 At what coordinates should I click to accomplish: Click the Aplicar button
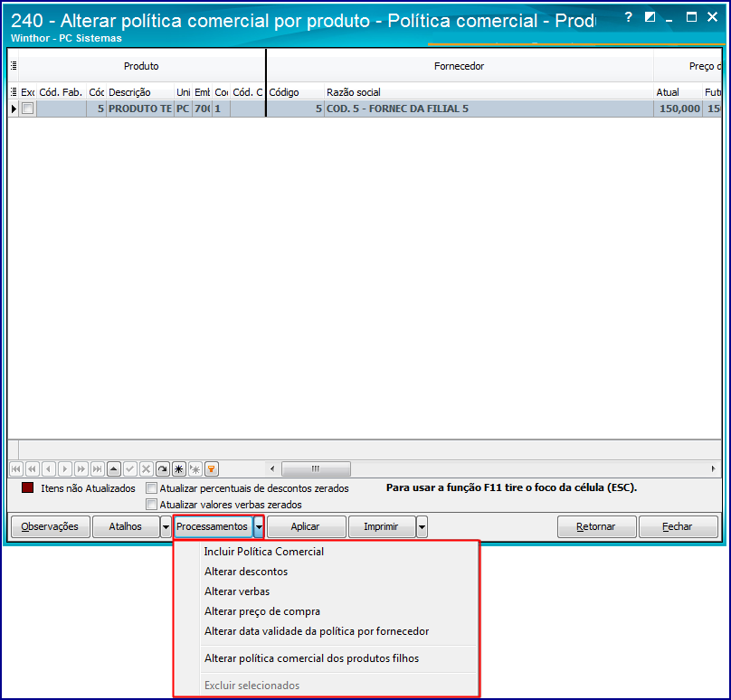point(306,526)
